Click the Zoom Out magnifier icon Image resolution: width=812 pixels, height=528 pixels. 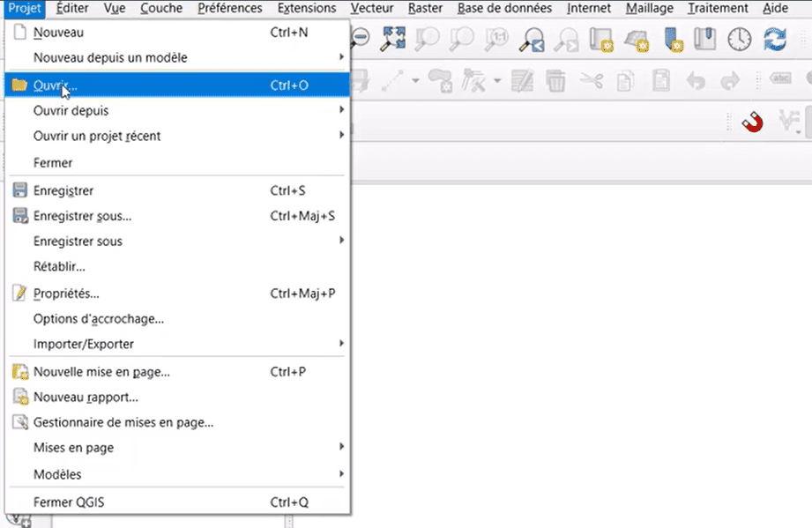[x=361, y=38]
